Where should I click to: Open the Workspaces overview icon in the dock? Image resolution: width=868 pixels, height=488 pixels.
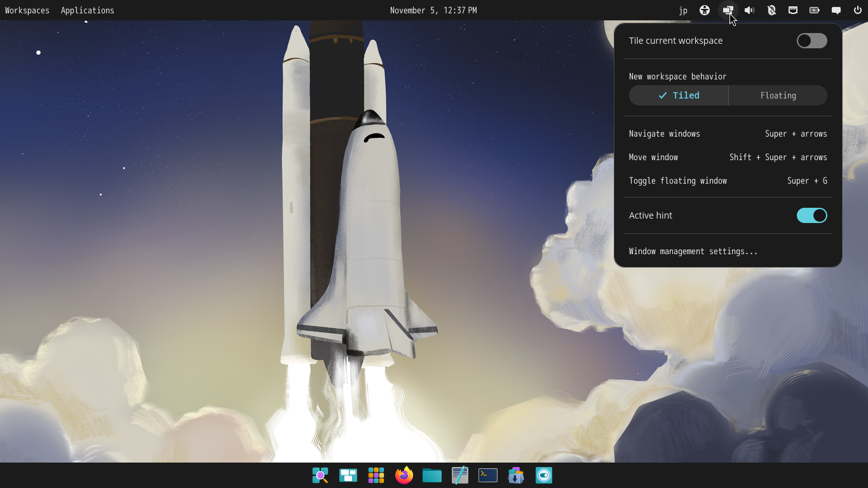tap(348, 475)
